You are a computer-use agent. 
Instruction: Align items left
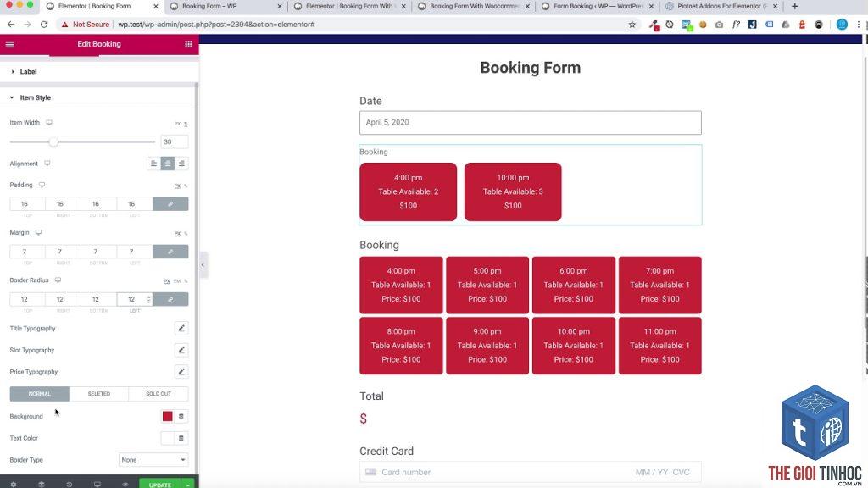coord(154,164)
